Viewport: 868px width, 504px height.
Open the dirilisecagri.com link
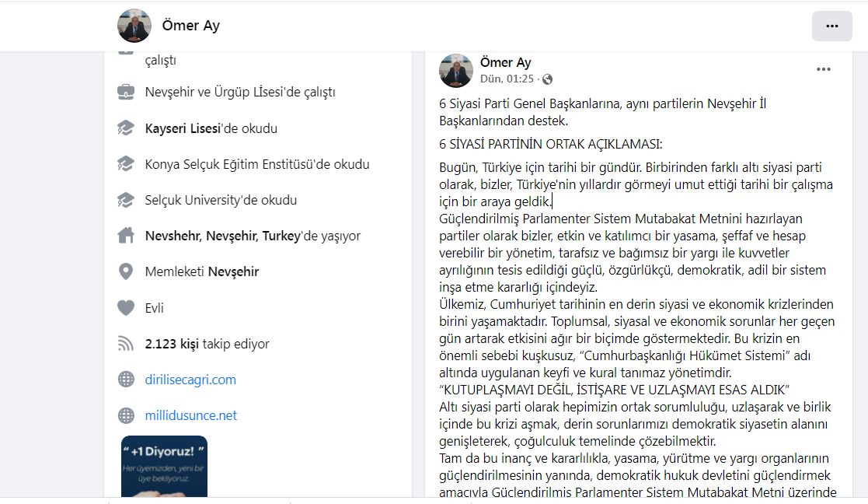coord(190,380)
